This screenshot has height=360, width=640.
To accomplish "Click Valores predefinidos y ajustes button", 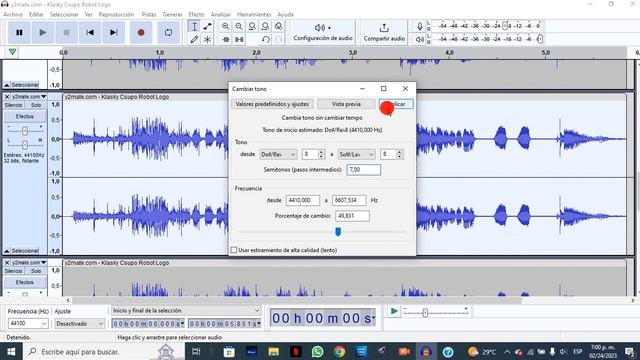I will point(272,104).
